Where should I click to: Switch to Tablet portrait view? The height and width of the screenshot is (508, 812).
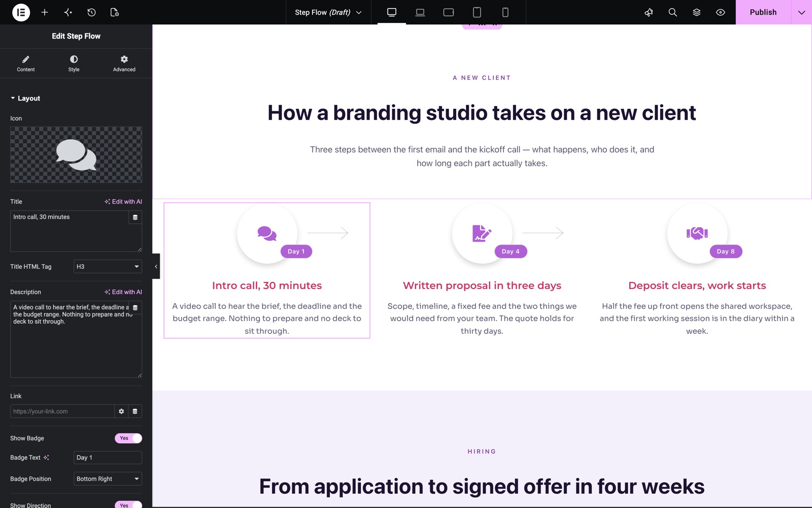click(477, 12)
